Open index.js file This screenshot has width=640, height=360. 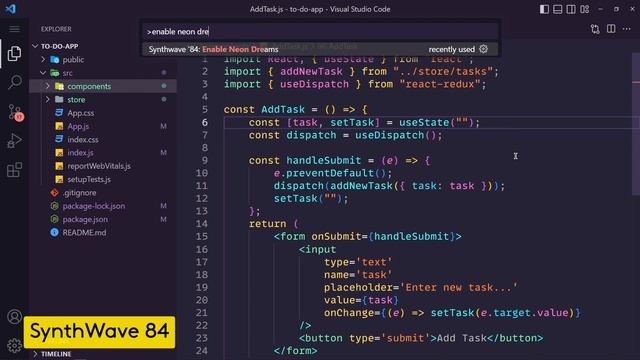80,153
